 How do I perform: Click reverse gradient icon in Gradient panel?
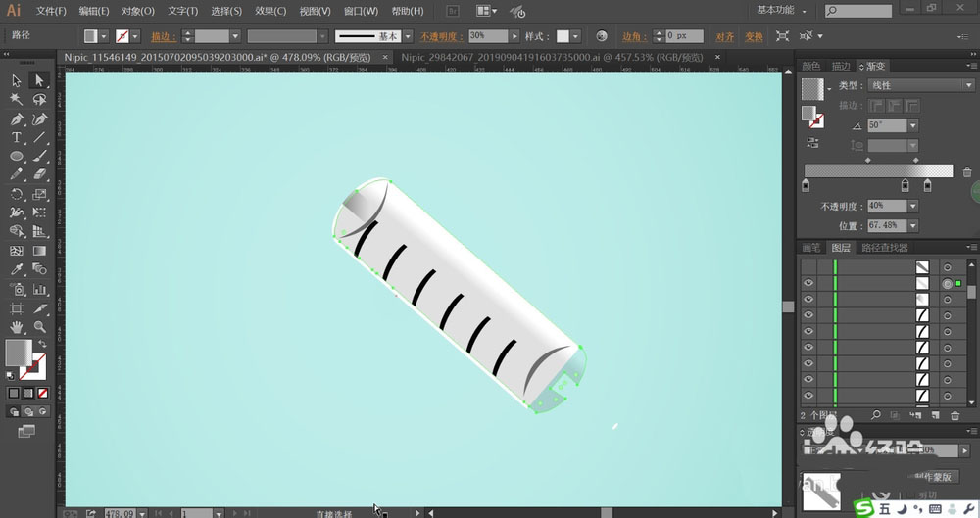[812, 143]
